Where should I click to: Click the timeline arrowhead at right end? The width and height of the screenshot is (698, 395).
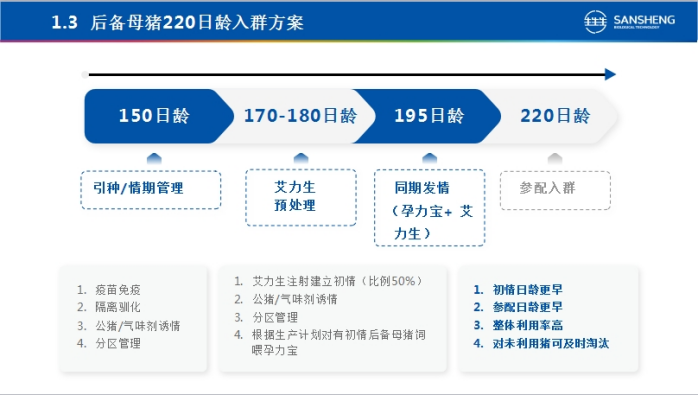click(x=610, y=74)
